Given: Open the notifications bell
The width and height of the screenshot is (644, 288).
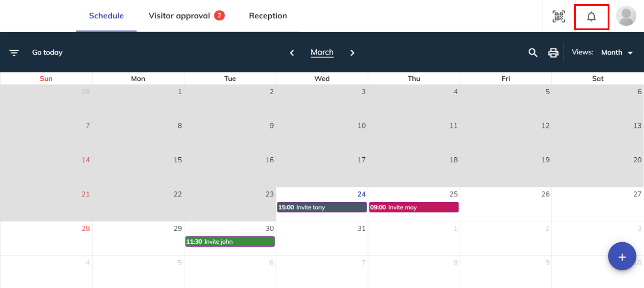Looking at the screenshot, I should [591, 17].
